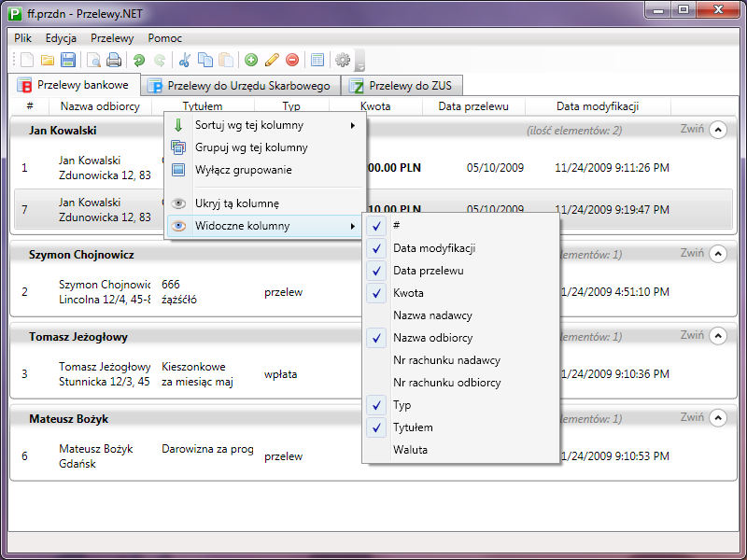Open settings gear icon in toolbar
Image resolution: width=747 pixels, height=560 pixels.
[343, 60]
